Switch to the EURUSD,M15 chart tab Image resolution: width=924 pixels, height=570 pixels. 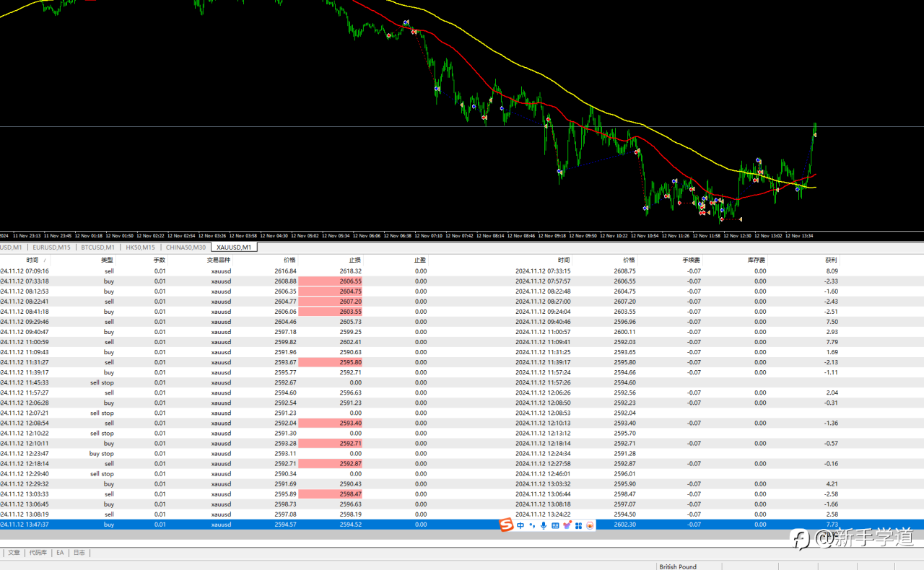pyautogui.click(x=51, y=247)
